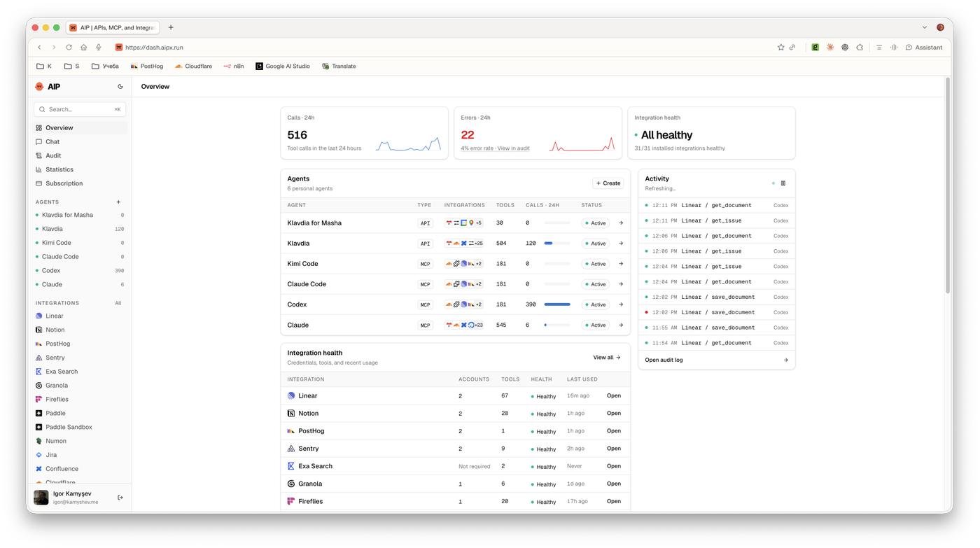Image resolution: width=980 pixels, height=548 pixels.
Task: Open the red 12:02 PM save_document activity entry
Action: 717,312
